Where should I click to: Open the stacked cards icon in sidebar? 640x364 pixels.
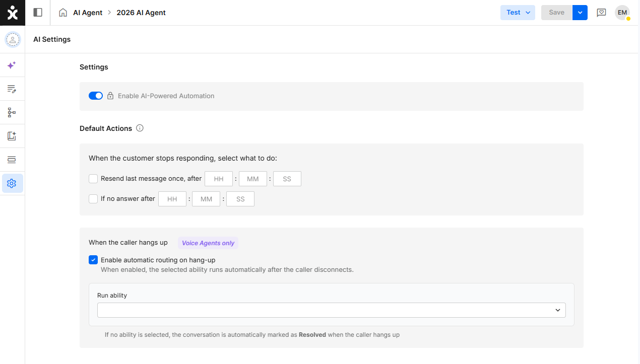coord(12,160)
